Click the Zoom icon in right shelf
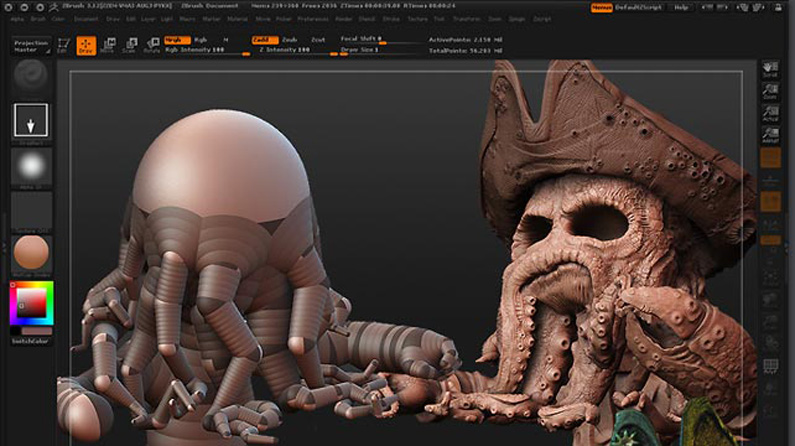 (x=770, y=93)
